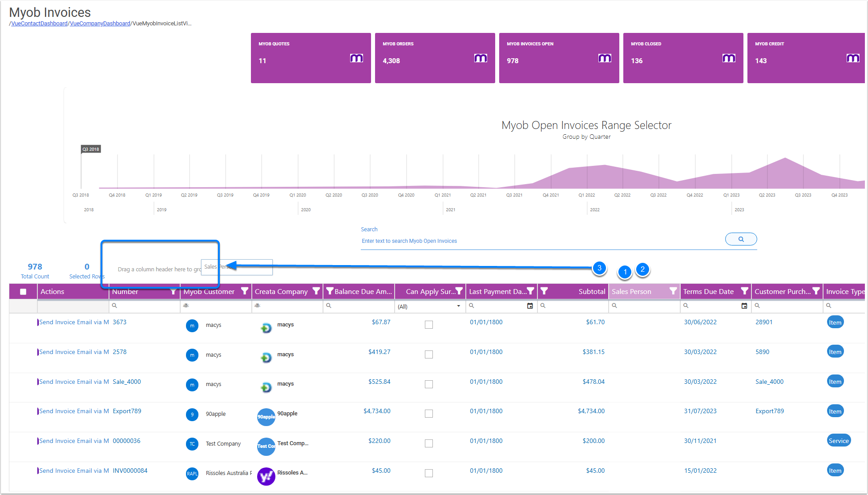Click RAPL customer avatar

(192, 474)
